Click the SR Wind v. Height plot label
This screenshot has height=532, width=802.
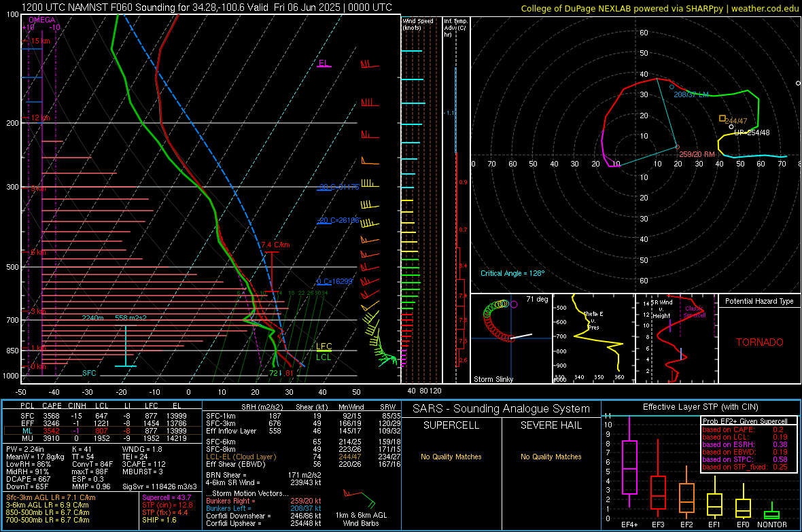(x=661, y=309)
